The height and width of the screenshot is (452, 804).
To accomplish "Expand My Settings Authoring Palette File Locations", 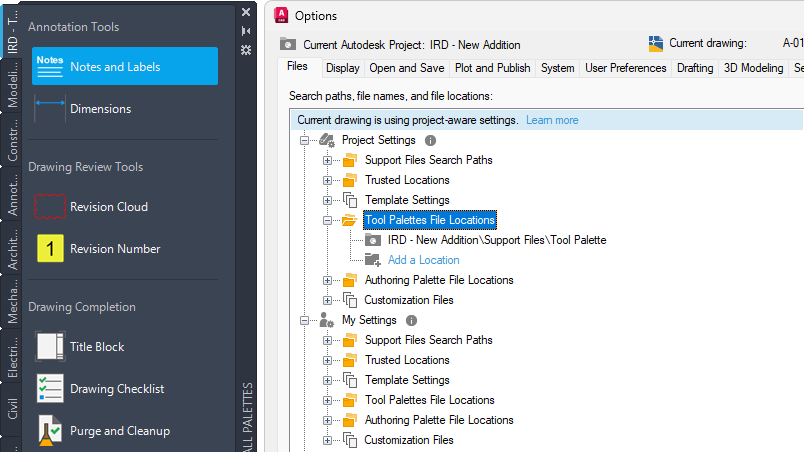I will [x=327, y=420].
